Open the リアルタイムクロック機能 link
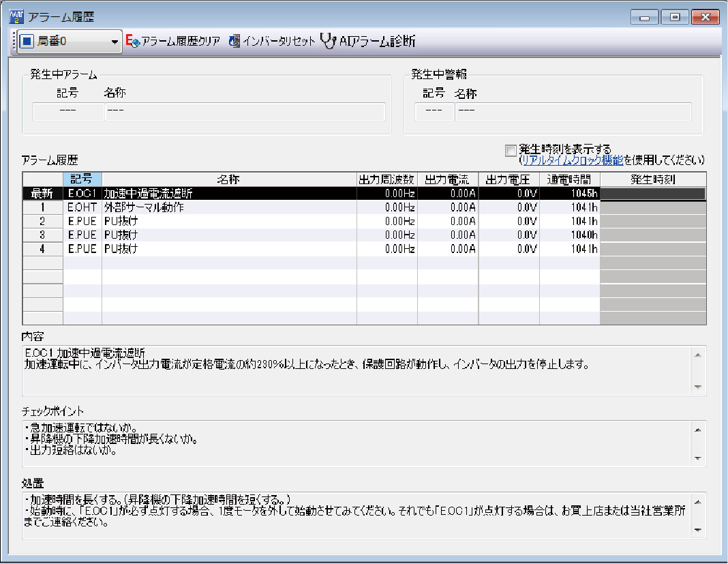The height and width of the screenshot is (564, 728). click(571, 160)
